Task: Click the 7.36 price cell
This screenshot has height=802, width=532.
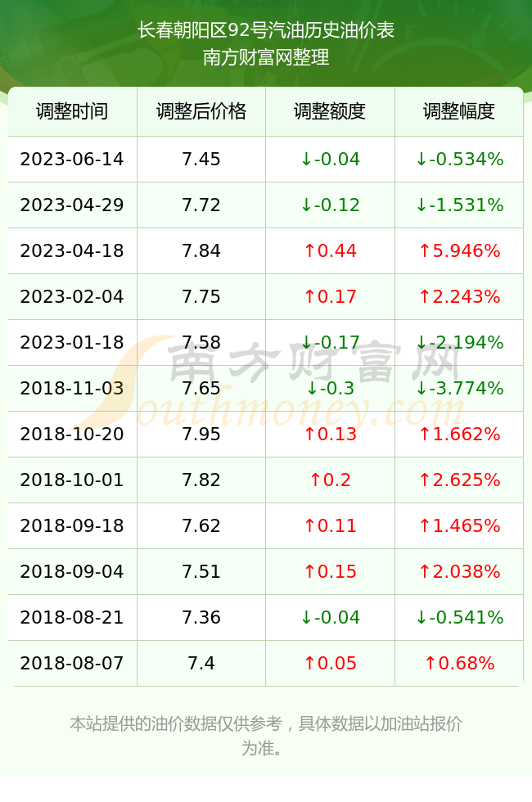Action: click(201, 617)
